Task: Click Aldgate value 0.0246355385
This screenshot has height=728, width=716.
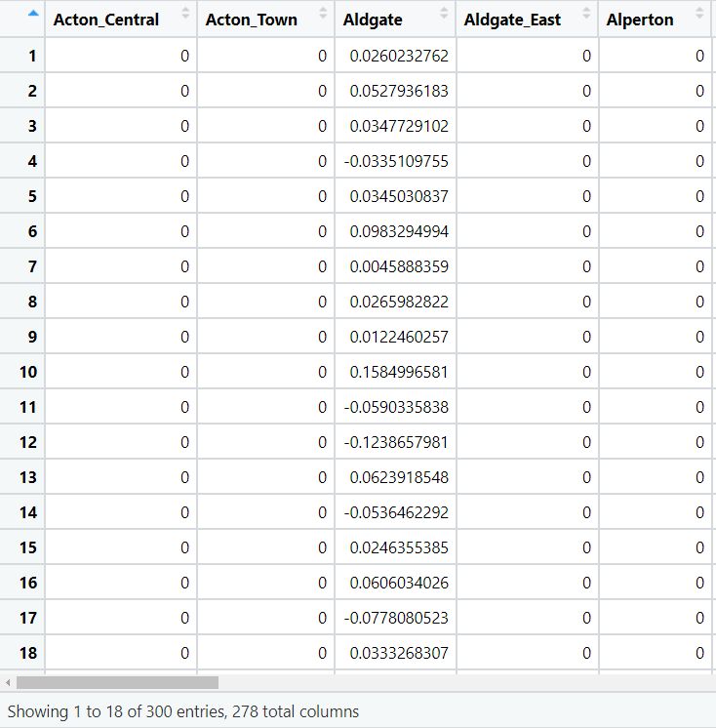Action: [399, 547]
